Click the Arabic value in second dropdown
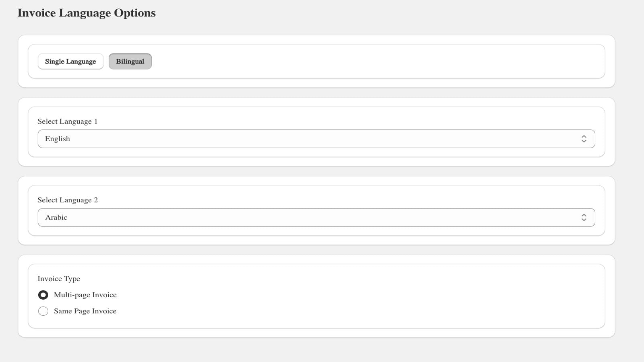Screen dimensions: 644x362 [x=56, y=218]
